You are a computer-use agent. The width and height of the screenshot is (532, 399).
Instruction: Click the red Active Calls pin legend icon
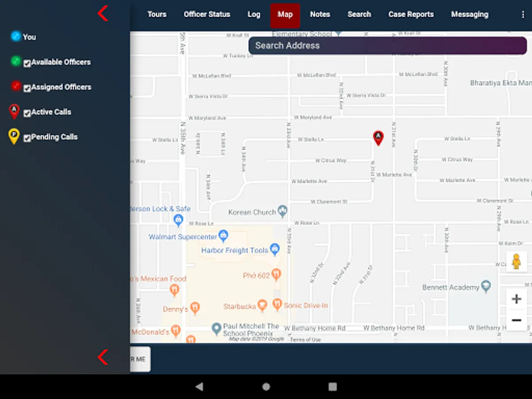point(14,112)
